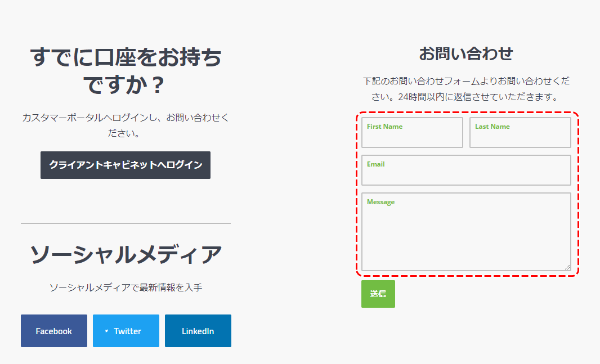Image resolution: width=600 pixels, height=364 pixels.
Task: Select the Email input field
Action: 466,170
